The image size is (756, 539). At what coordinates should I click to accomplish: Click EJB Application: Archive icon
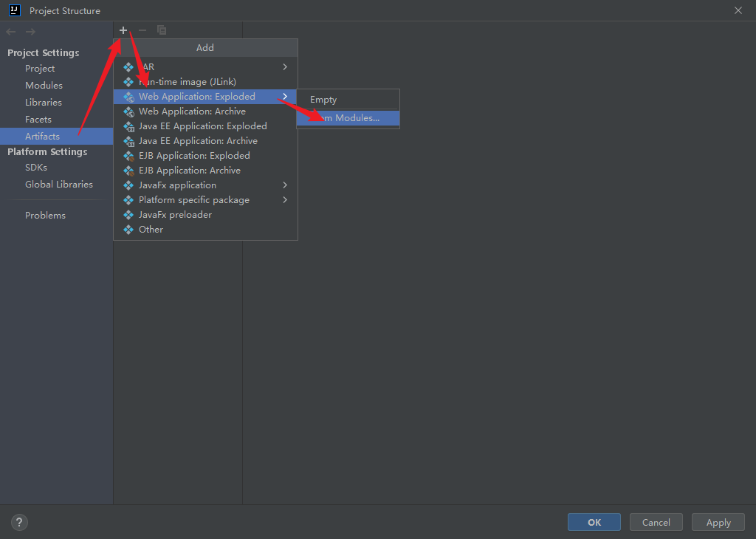tap(128, 171)
